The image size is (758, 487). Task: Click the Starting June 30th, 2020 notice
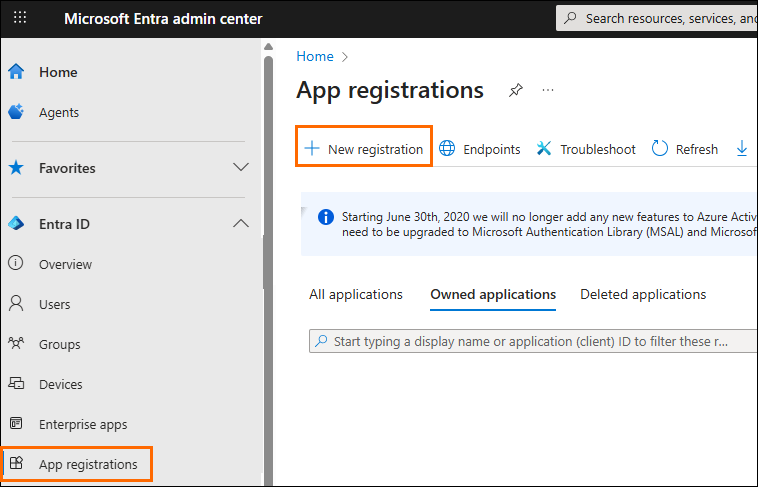(529, 224)
